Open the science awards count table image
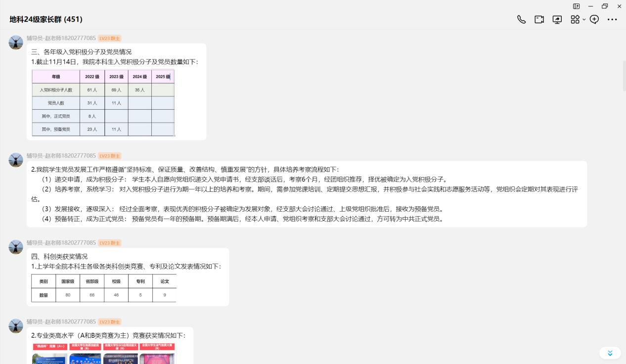The width and height of the screenshot is (626, 364). 103,288
